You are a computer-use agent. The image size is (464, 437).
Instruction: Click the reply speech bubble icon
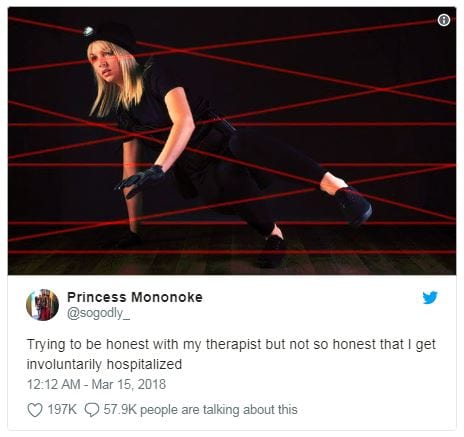pyautogui.click(x=92, y=410)
